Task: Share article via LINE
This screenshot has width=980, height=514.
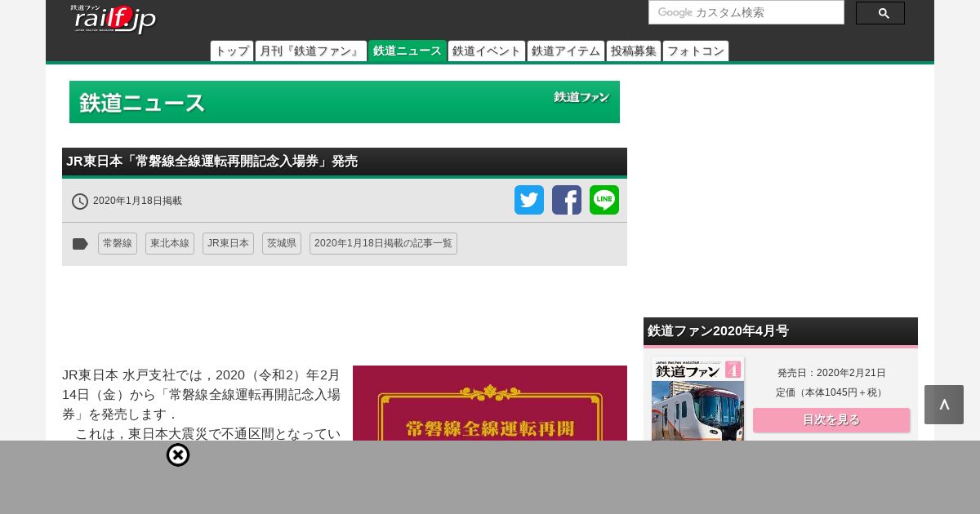Action: pyautogui.click(x=604, y=200)
